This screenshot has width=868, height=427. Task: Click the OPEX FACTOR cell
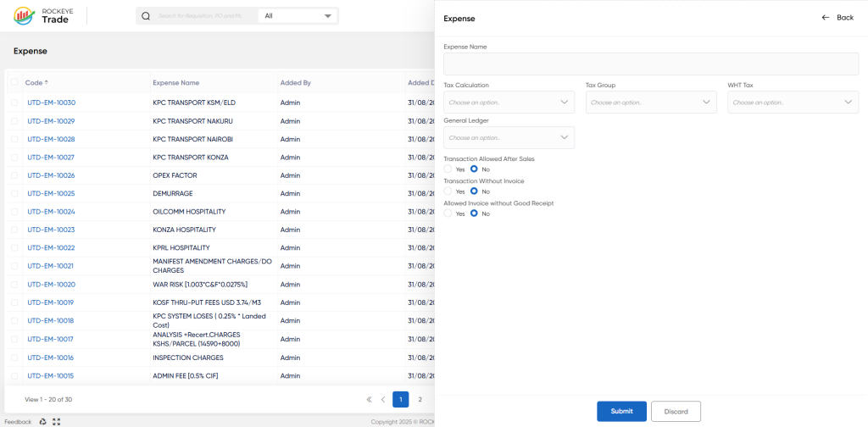click(x=175, y=175)
